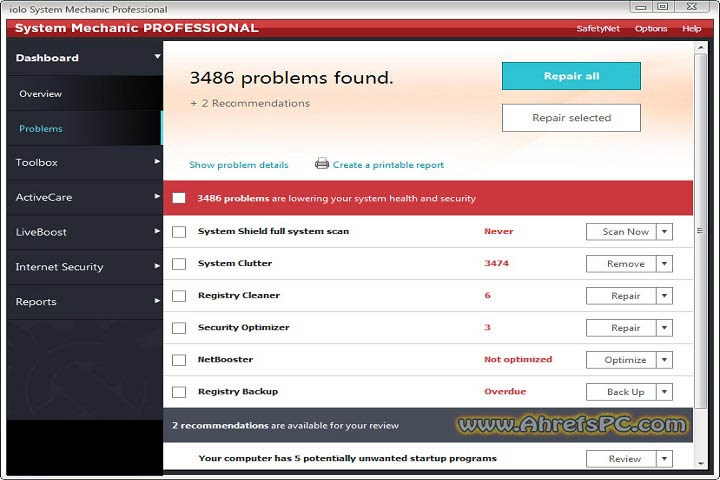Click the Repair all button
Screen dimensions: 720x480
pos(571,76)
